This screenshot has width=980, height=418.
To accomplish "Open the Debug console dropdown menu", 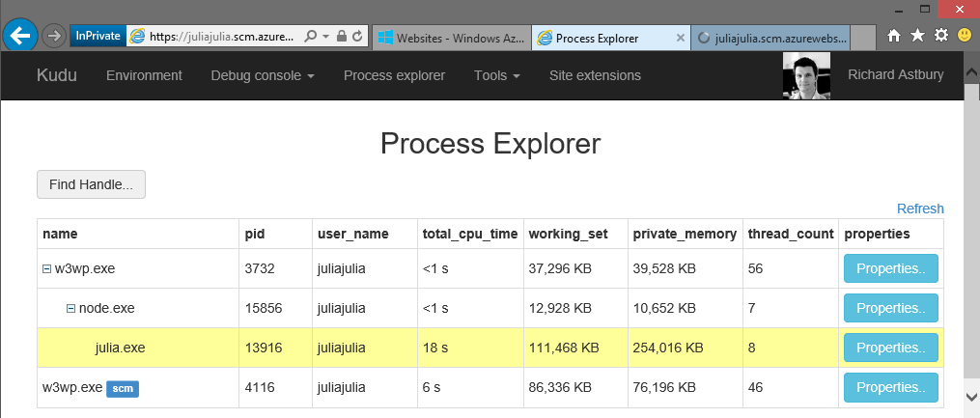I will [263, 75].
